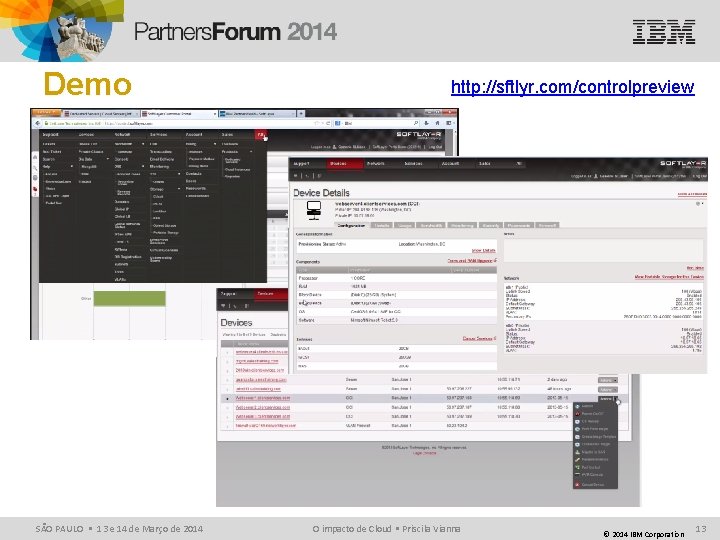Open browser downloads arrow icon
Viewport: 720px width, 540px height.
pos(426,123)
